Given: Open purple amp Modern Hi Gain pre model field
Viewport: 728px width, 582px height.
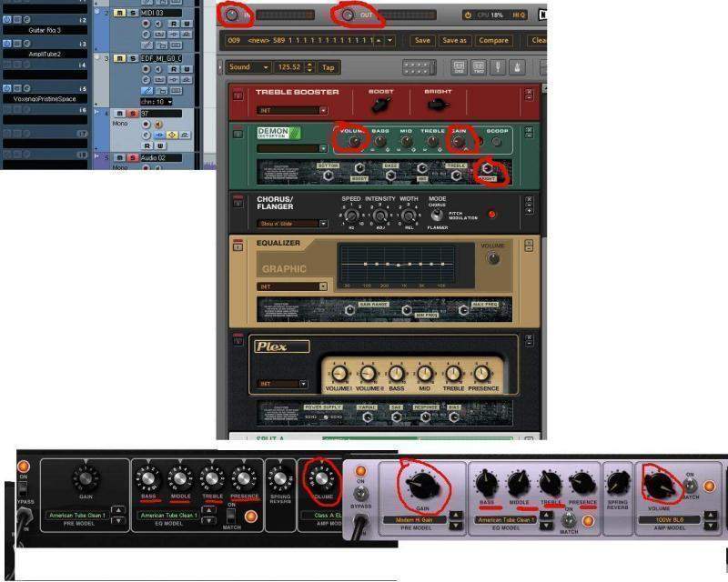Looking at the screenshot, I should pos(414,520).
